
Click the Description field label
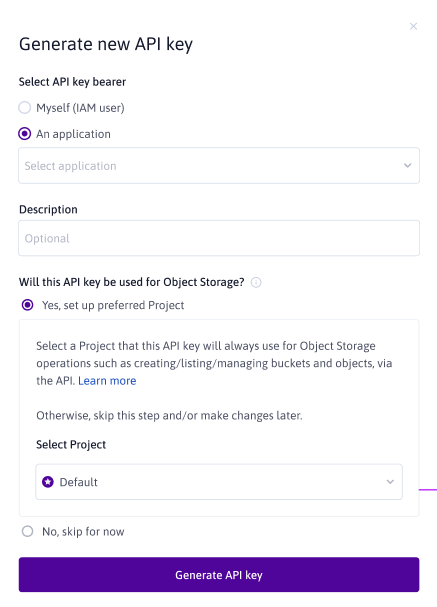coord(48,209)
